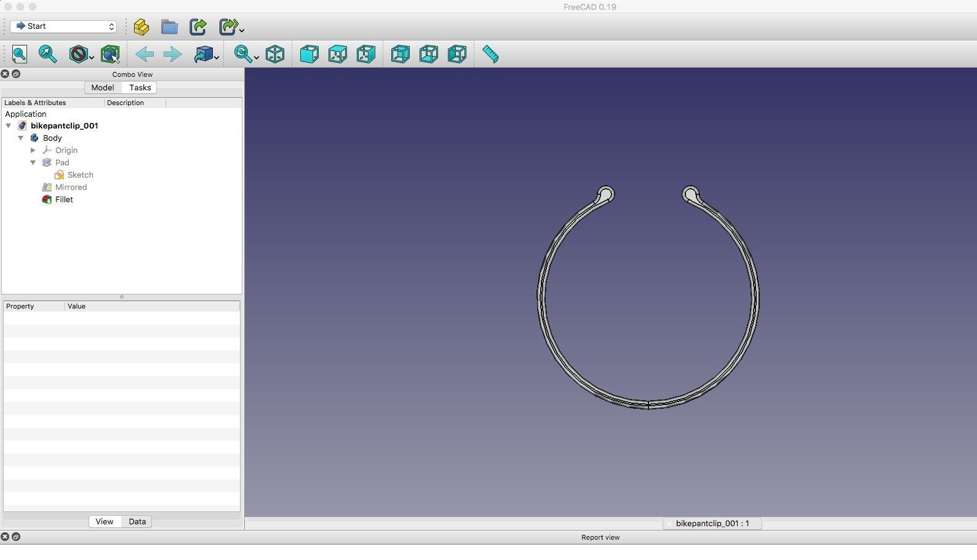Open the Sync view options dropdown
The width and height of the screenshot is (977, 560).
pyautogui.click(x=257, y=57)
